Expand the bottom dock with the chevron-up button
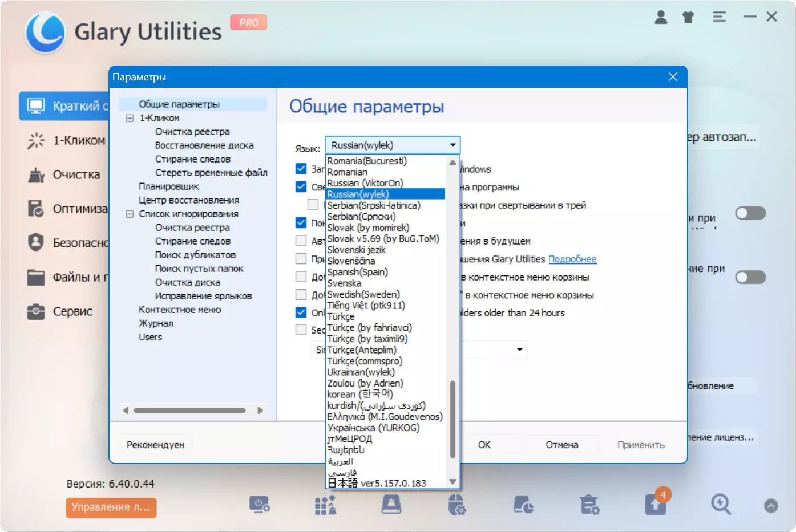This screenshot has width=796, height=532. 771,506
